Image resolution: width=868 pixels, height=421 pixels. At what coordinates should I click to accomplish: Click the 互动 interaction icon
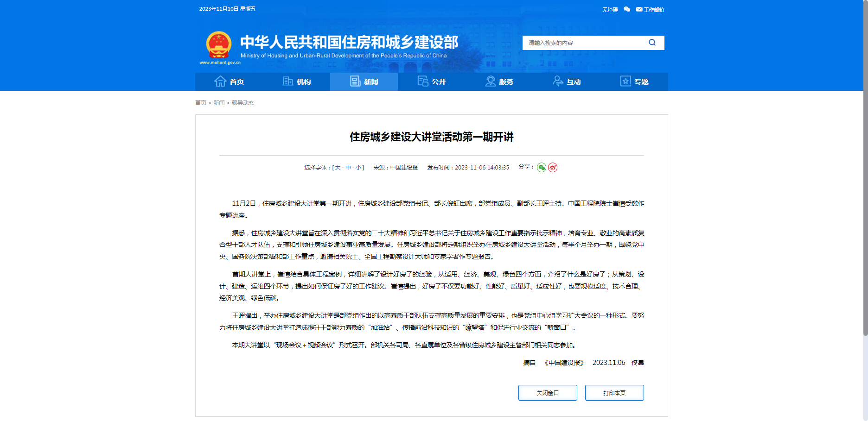tap(558, 81)
